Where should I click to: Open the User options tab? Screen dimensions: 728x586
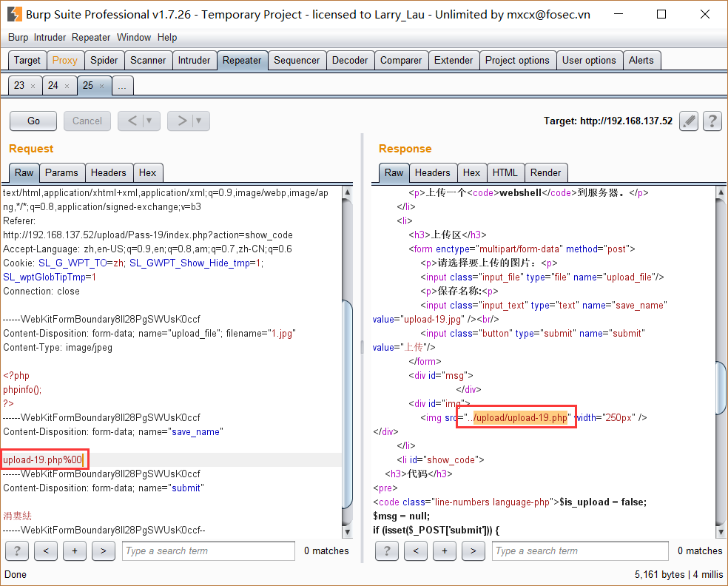589,61
